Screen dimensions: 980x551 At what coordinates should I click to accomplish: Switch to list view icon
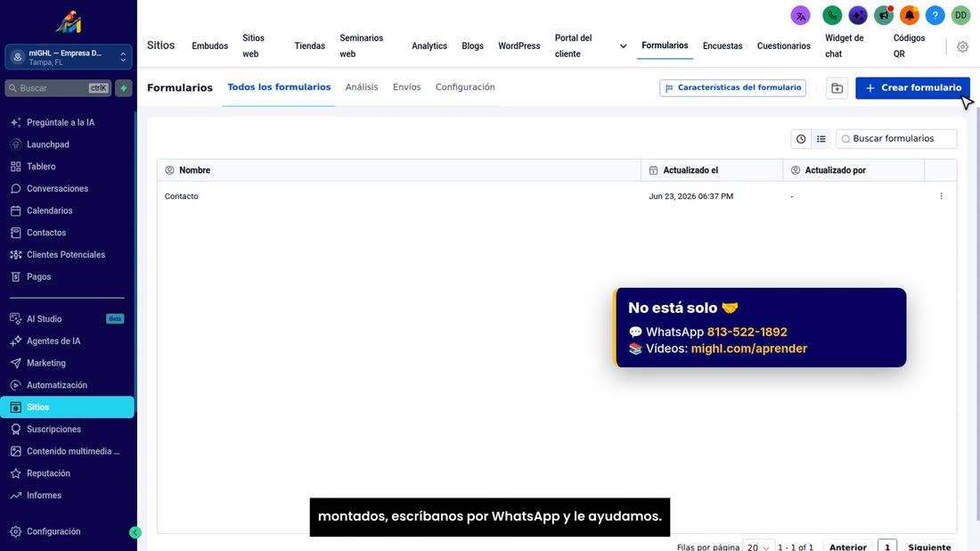(821, 139)
